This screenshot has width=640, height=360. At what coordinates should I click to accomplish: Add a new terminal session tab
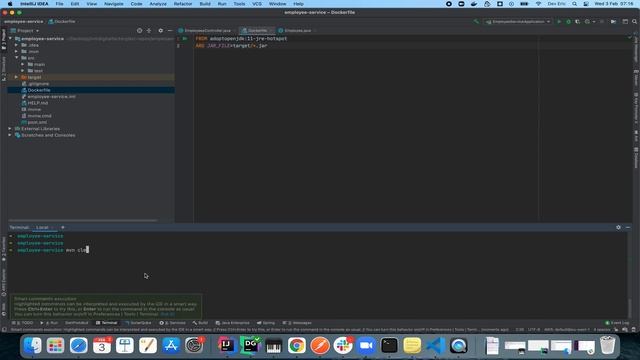click(62, 227)
